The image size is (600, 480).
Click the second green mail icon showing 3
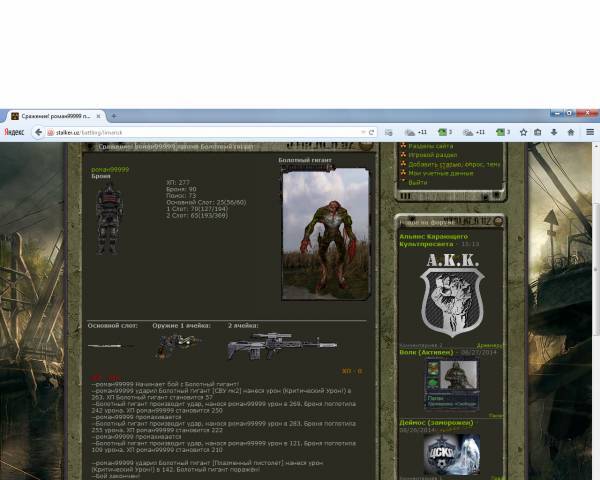pyautogui.click(x=500, y=132)
